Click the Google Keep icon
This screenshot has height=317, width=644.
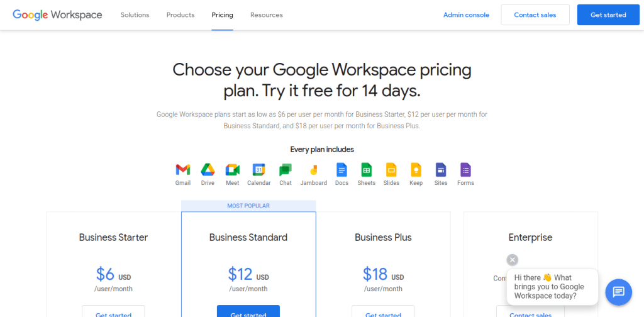click(x=416, y=170)
